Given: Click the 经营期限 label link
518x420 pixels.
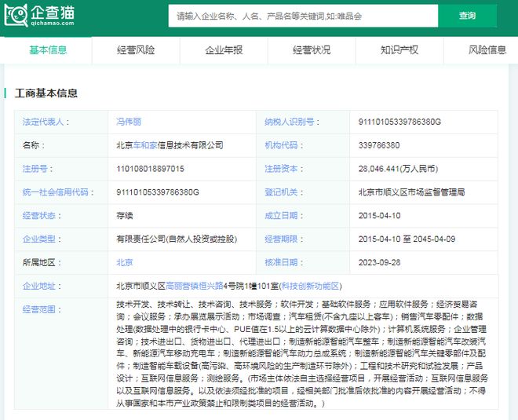Looking at the screenshot, I should pyautogui.click(x=281, y=239).
